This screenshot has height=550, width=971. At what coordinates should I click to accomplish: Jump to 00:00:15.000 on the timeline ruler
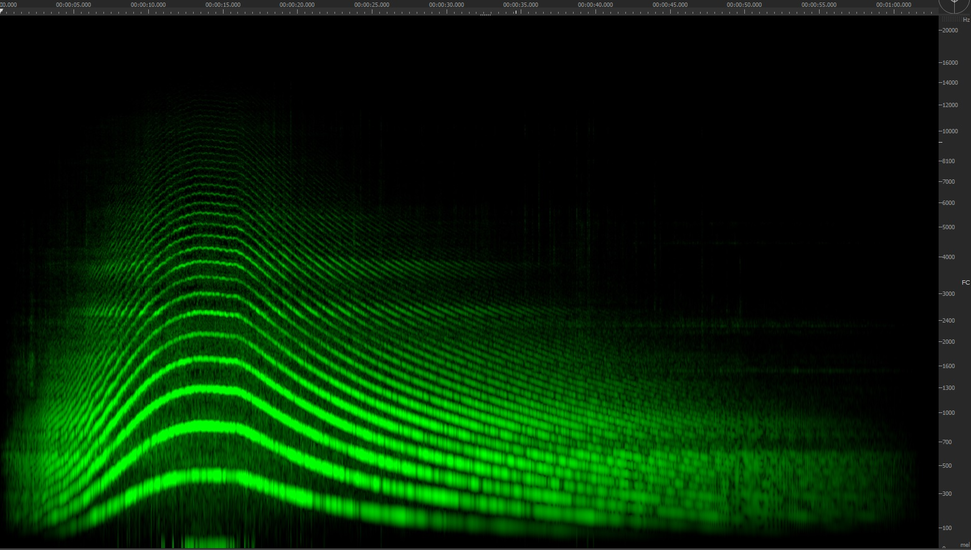point(223,5)
